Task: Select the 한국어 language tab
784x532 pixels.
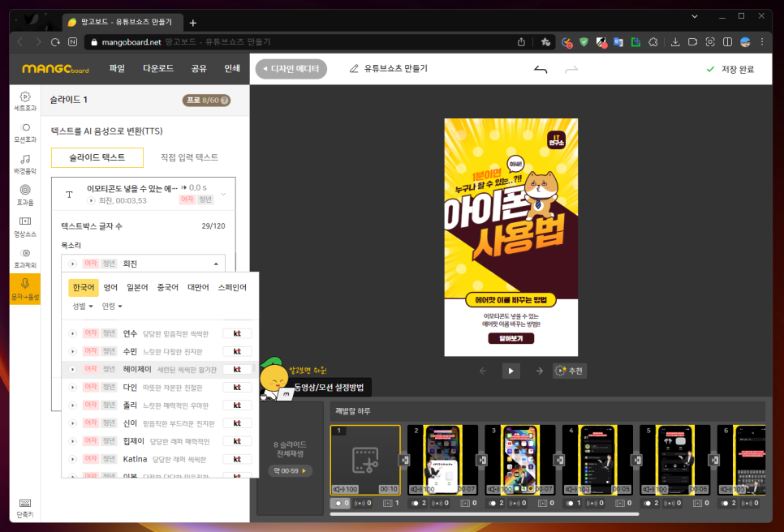Action: (x=84, y=287)
